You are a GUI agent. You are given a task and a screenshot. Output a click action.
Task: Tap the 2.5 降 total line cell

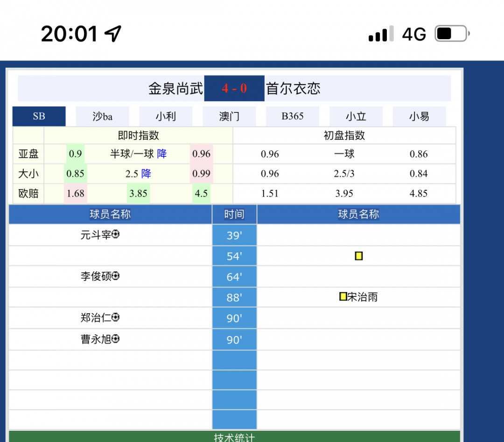coord(138,174)
